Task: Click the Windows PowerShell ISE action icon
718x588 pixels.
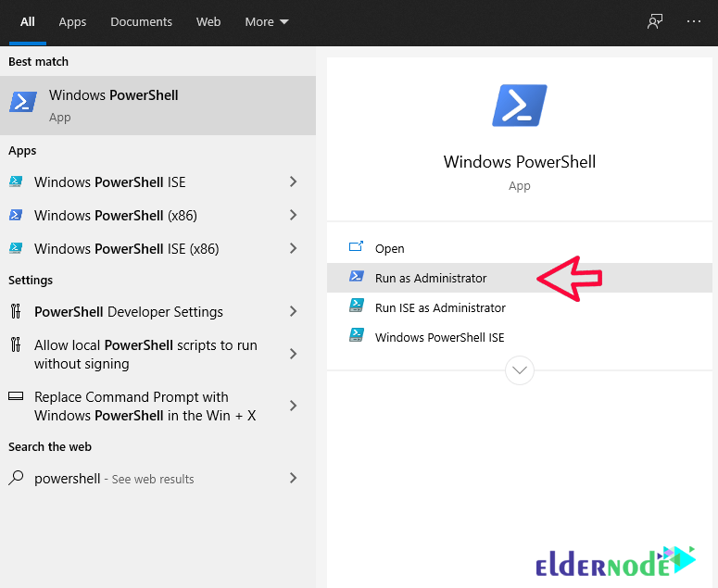Action: coord(357,335)
